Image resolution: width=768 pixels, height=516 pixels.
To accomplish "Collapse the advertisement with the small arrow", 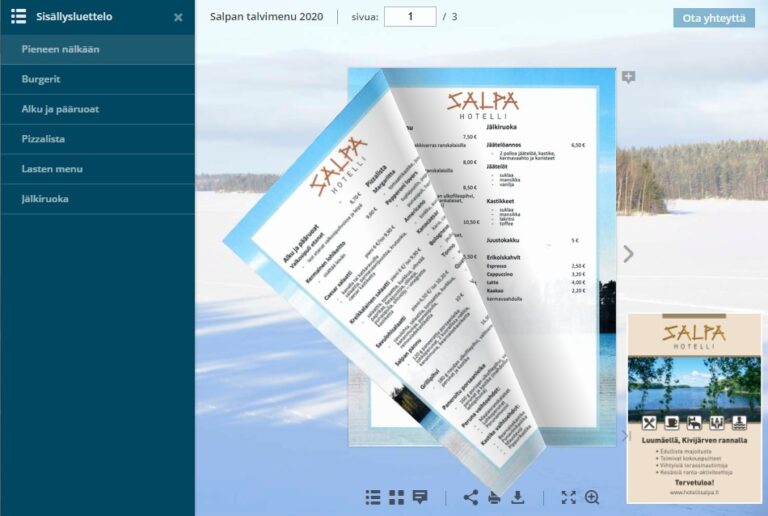I will (624, 436).
